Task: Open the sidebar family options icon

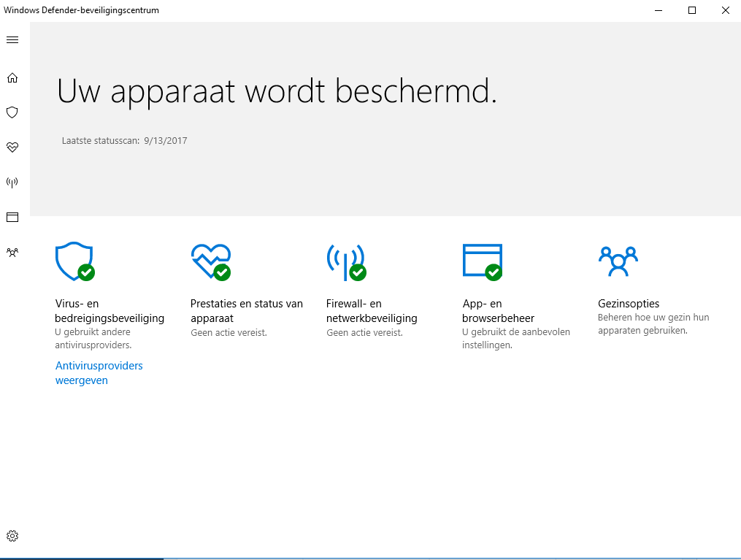Action: point(12,253)
